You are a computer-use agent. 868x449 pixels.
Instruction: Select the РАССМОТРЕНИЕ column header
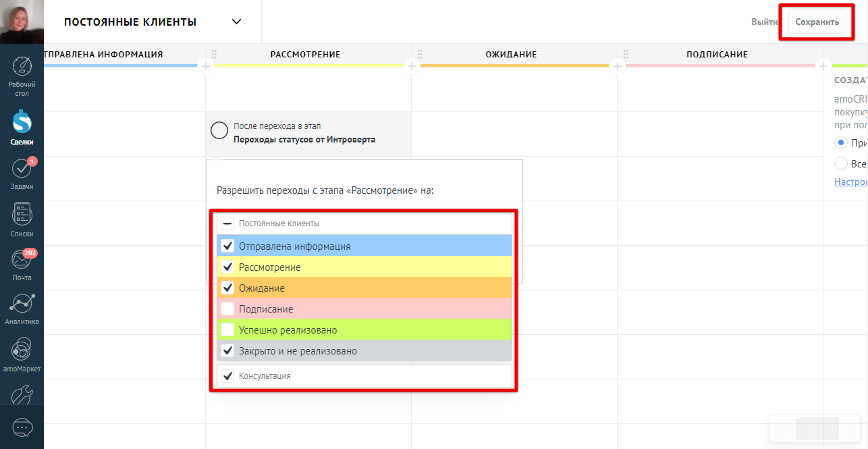(305, 54)
